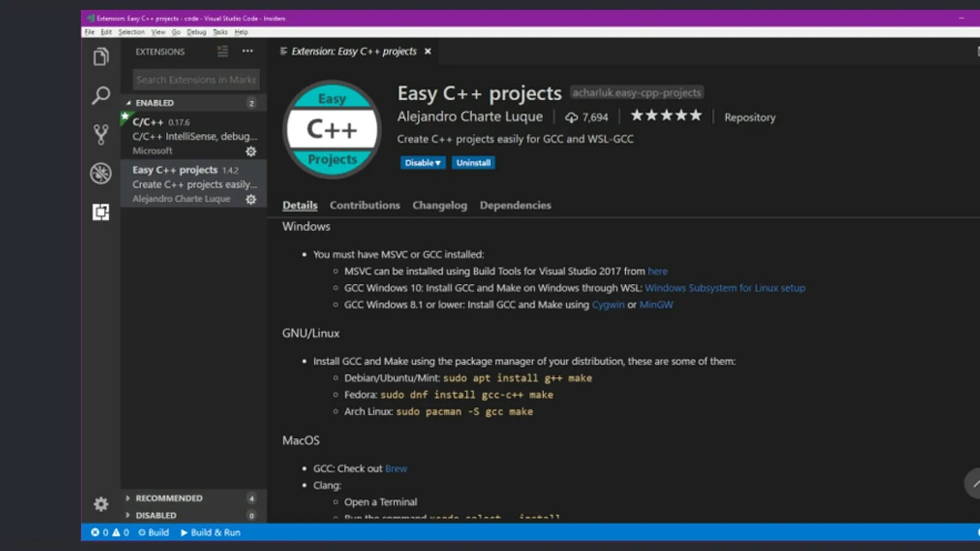
Task: Switch to the Contributions tab
Action: (365, 206)
